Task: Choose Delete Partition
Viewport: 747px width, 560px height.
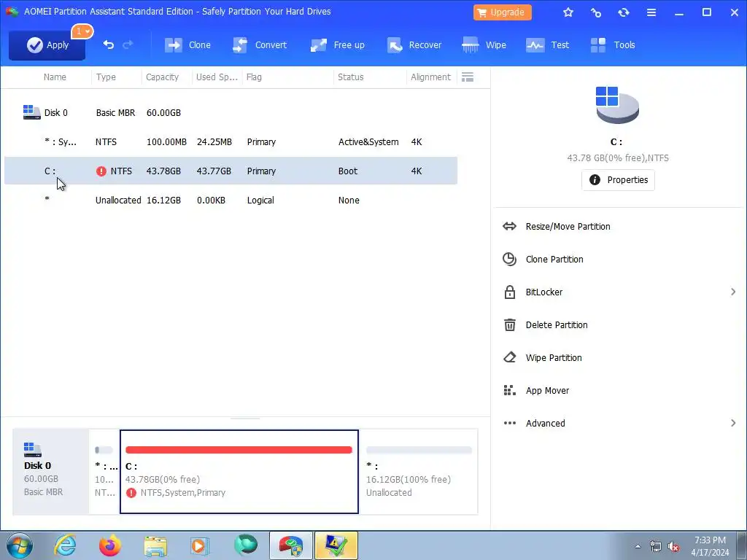Action: (557, 325)
